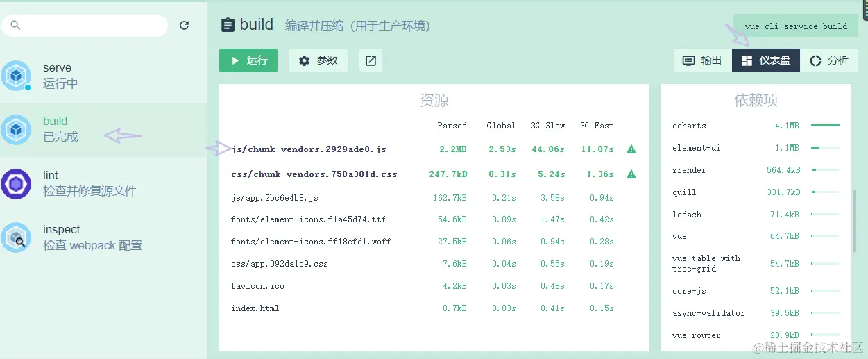Click the 2.2MB parsed size value

453,149
